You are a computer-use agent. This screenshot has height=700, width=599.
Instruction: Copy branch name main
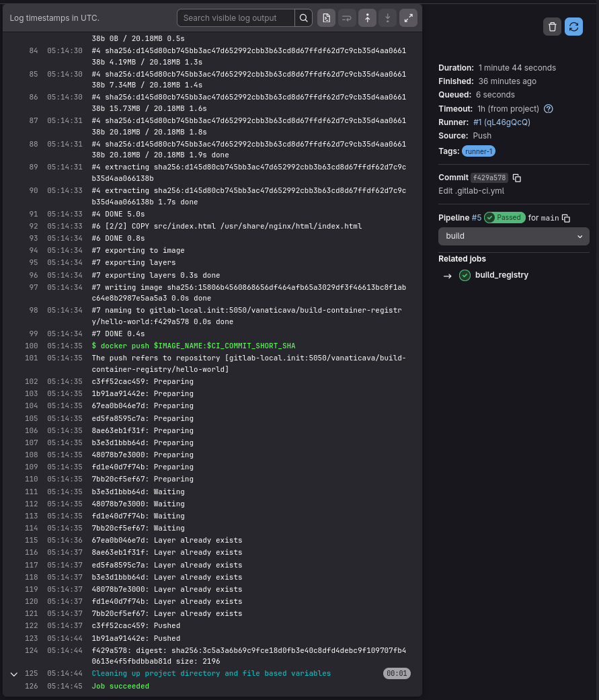[566, 218]
